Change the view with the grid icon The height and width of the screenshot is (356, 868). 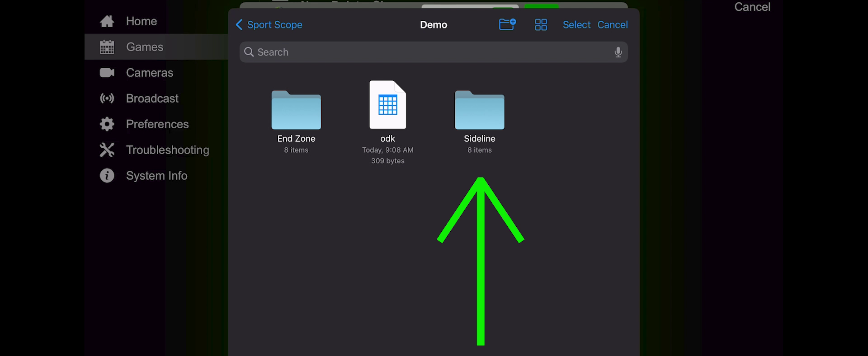pyautogui.click(x=541, y=25)
